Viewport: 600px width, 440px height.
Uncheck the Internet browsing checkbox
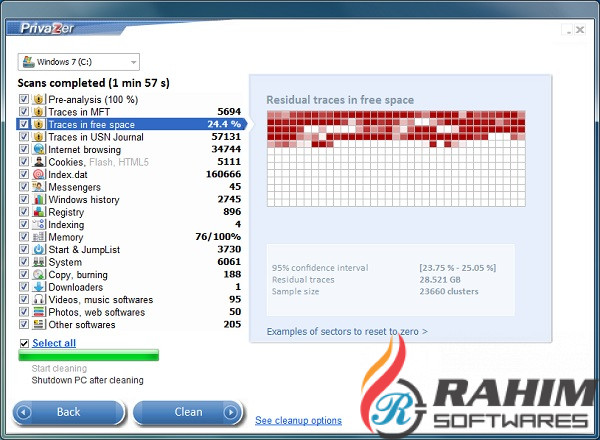24,149
